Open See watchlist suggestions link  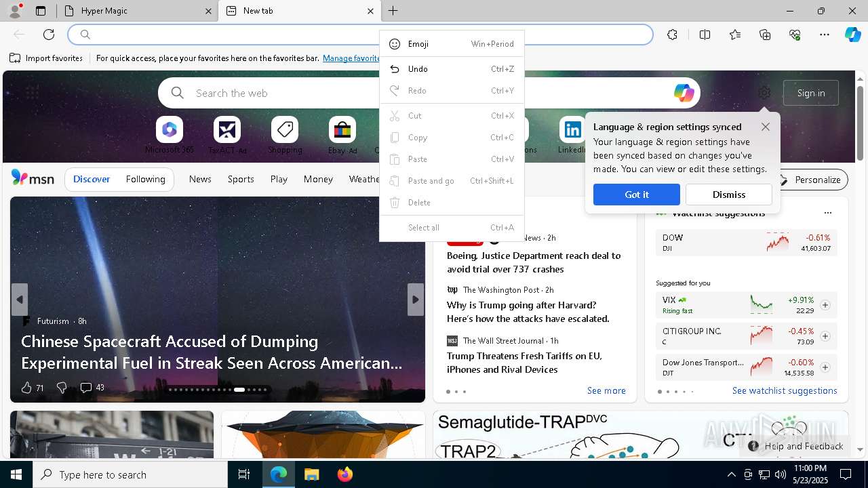785,391
